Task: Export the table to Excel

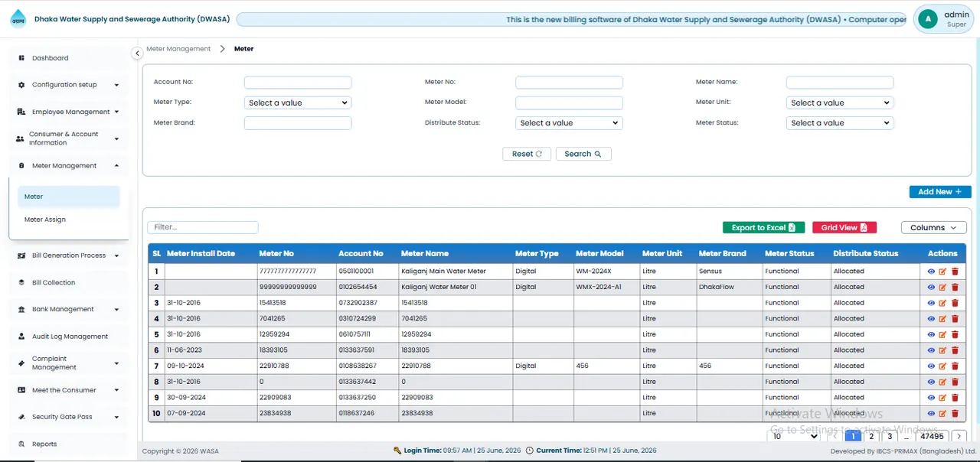Action: coord(763,227)
